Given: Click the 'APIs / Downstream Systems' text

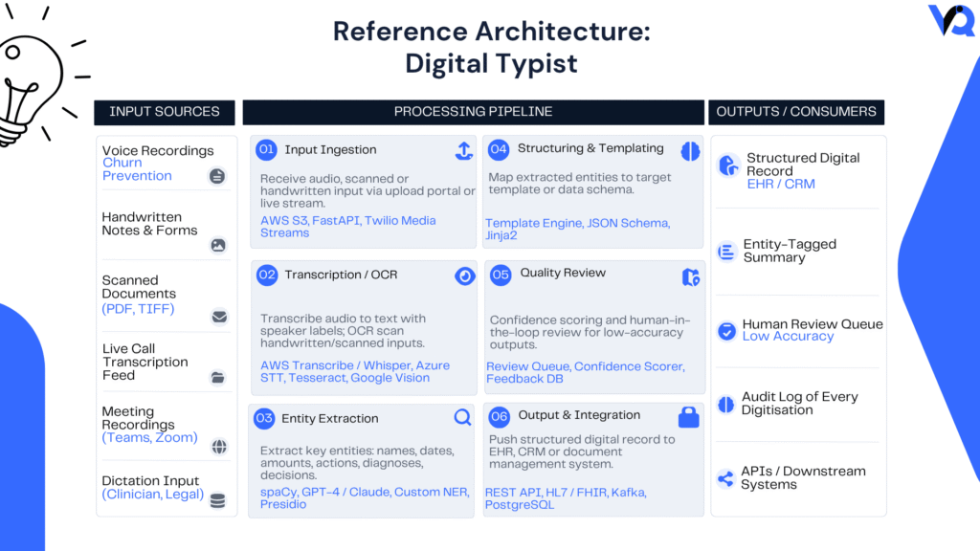Looking at the screenshot, I should [x=804, y=478].
